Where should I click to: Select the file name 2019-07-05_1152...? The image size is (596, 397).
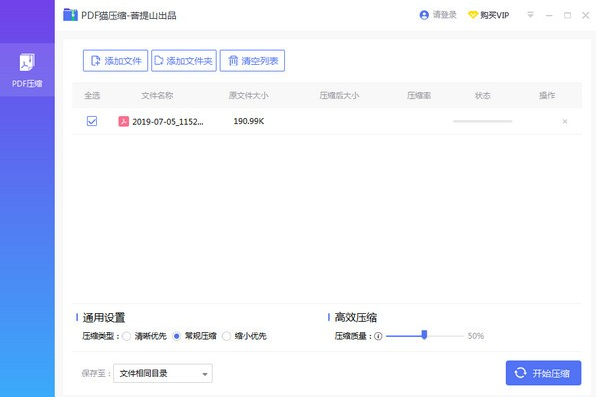coord(168,122)
